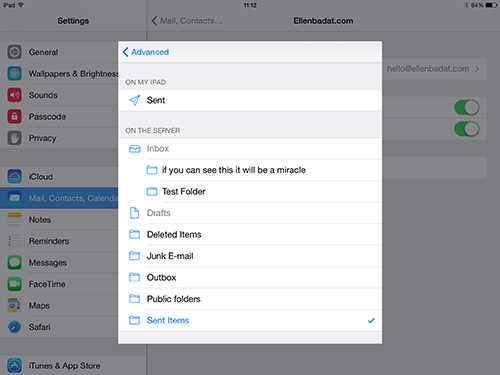Tap battery indicator in status bar

coord(491,5)
